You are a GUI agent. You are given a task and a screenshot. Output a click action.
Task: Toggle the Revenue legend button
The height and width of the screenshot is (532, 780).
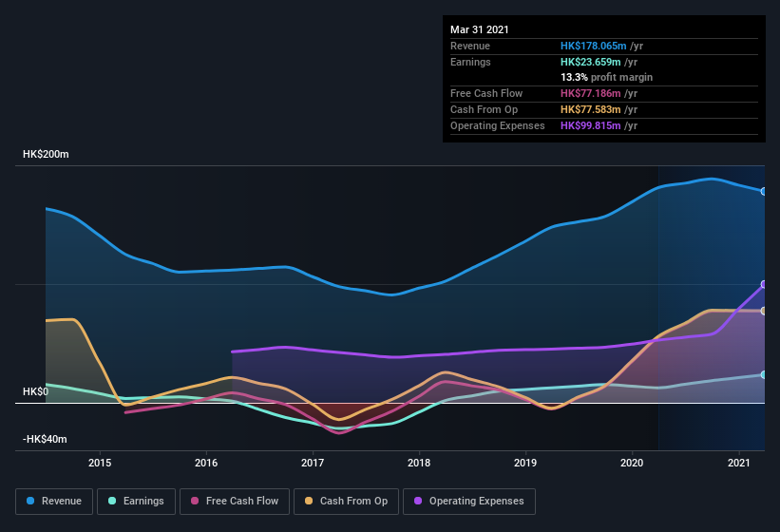(x=54, y=502)
